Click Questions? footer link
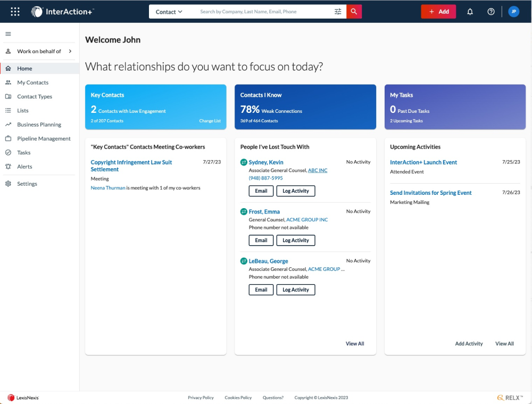 point(273,398)
